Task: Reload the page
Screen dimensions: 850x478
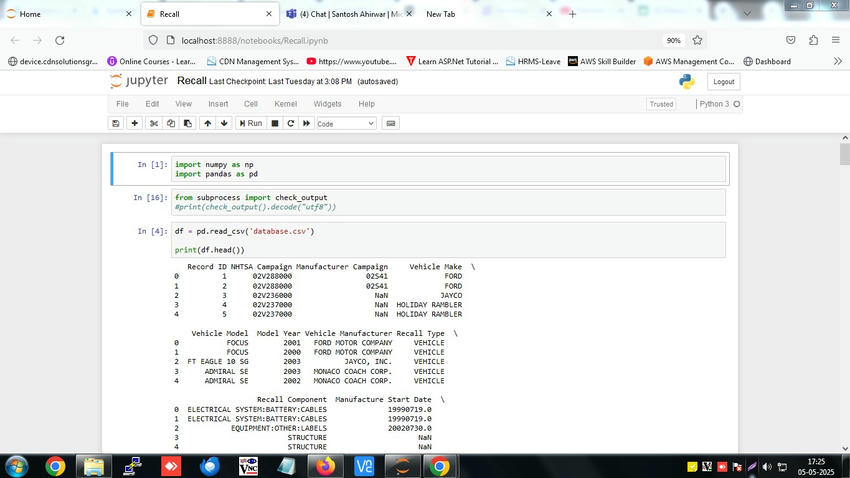Action: [60, 40]
